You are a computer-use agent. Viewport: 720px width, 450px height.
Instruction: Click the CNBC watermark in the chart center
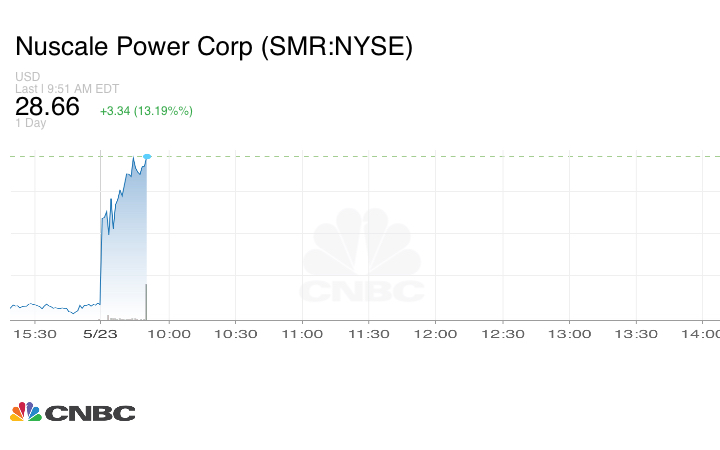[363, 259]
